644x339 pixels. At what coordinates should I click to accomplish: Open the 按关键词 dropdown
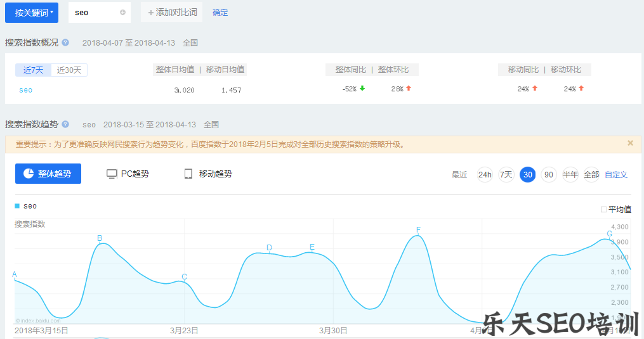coord(32,13)
